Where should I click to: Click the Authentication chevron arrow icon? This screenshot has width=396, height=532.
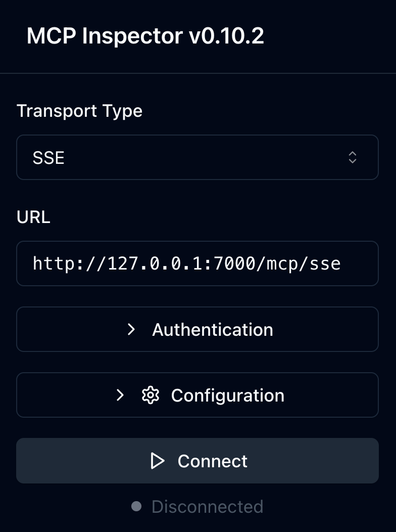point(131,329)
